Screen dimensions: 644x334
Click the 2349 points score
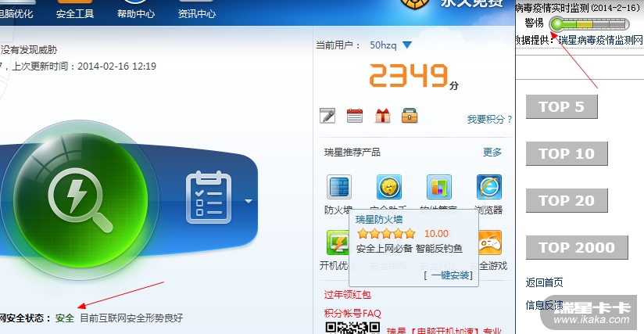409,76
